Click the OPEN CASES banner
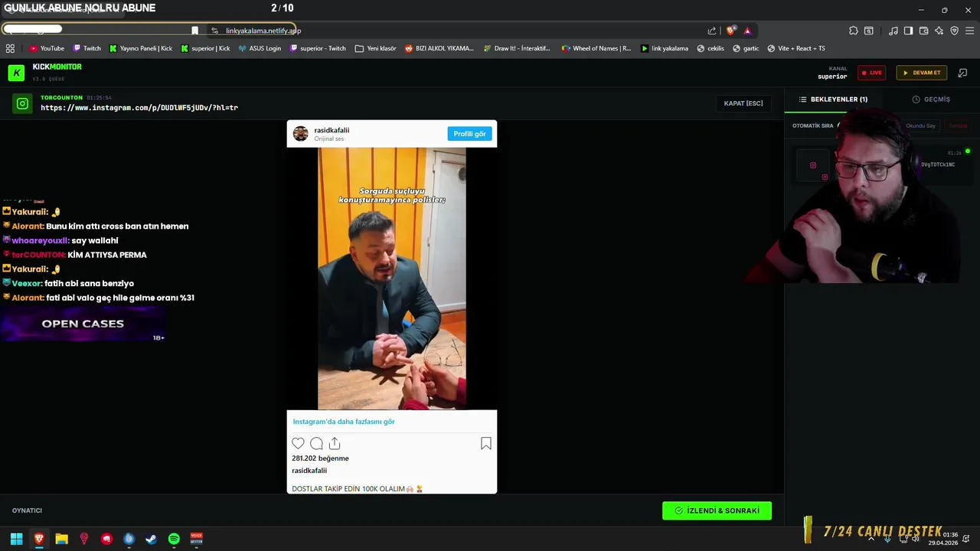 pos(83,324)
